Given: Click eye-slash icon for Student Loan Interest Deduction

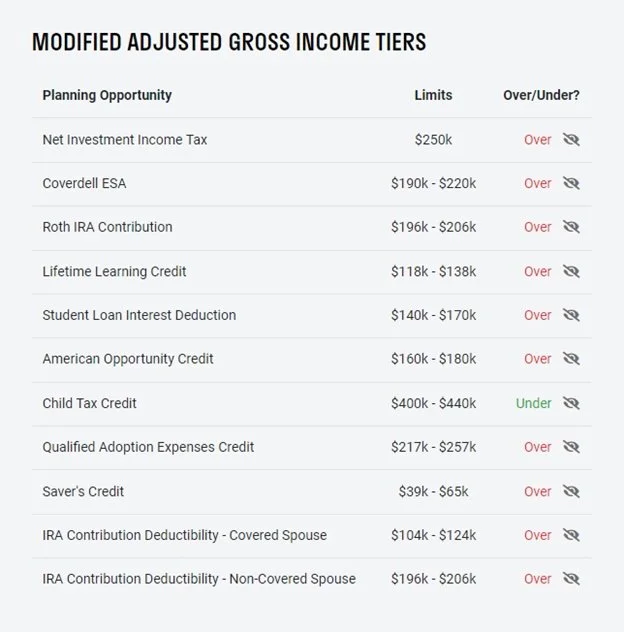Looking at the screenshot, I should [571, 315].
